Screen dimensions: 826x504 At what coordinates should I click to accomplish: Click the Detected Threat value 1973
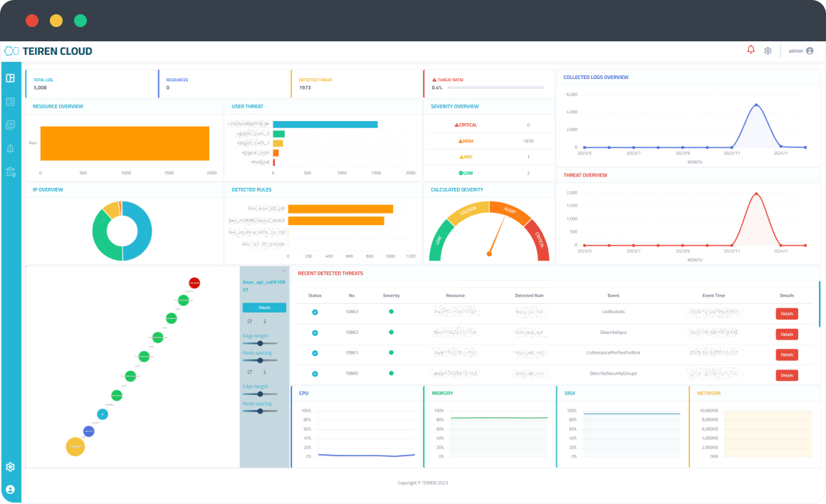(305, 88)
